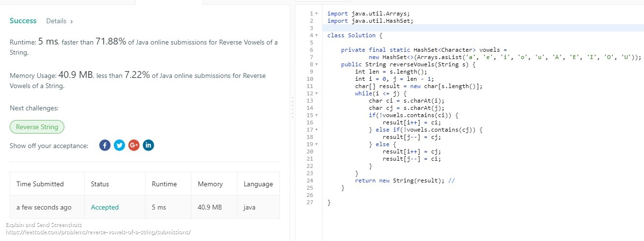Open the Accepted submission status
The height and width of the screenshot is (241, 644).
104,207
